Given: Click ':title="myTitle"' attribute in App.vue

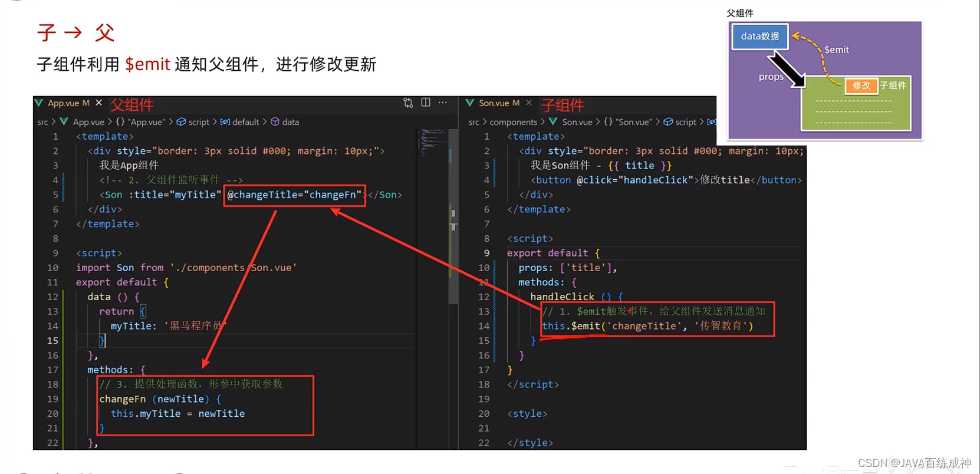Looking at the screenshot, I should coord(175,195).
